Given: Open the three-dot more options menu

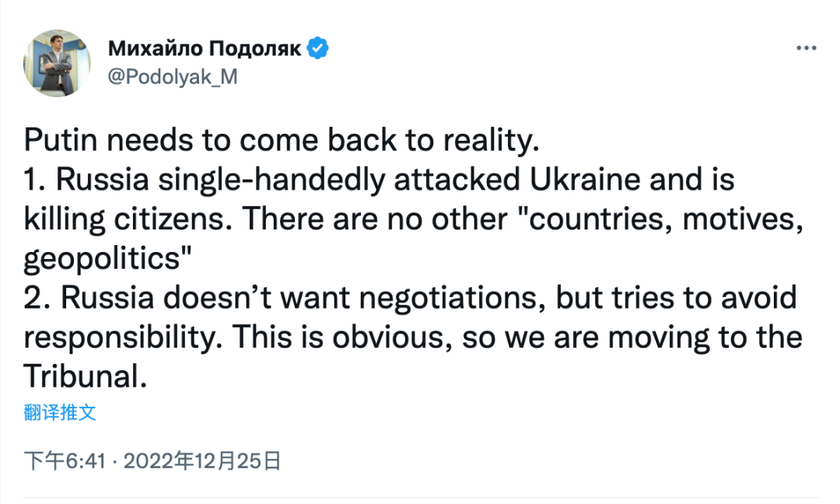Looking at the screenshot, I should 806,48.
